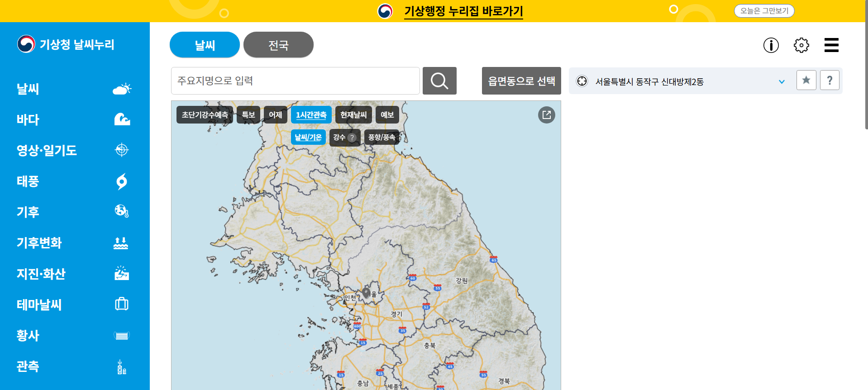
Task: Click the emblem icon in the yellow banner
Action: (x=385, y=11)
